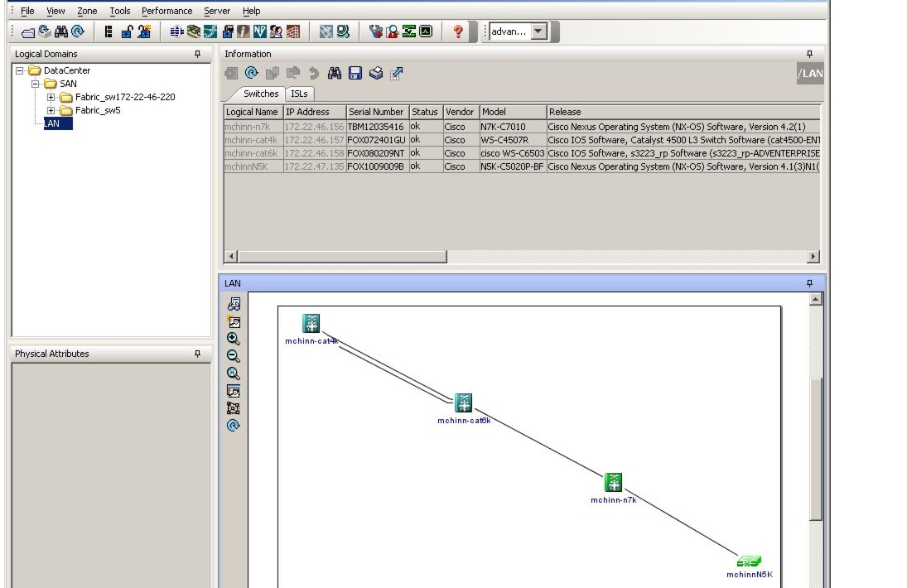
Task: Open the 'advan...' dropdown in the toolbar
Action: point(538,31)
